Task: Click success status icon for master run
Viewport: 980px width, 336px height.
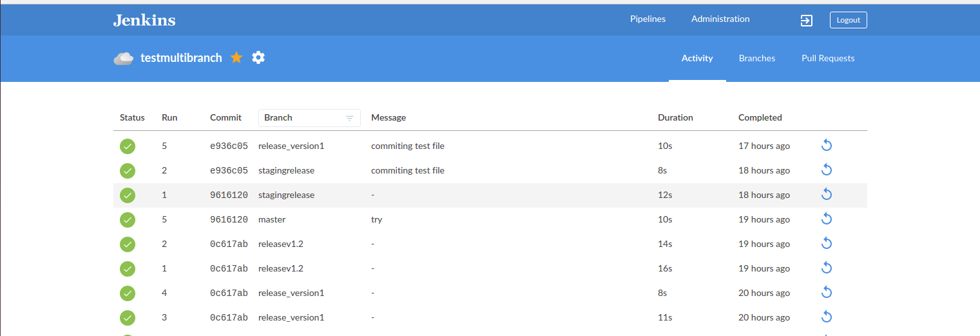Action: click(128, 220)
